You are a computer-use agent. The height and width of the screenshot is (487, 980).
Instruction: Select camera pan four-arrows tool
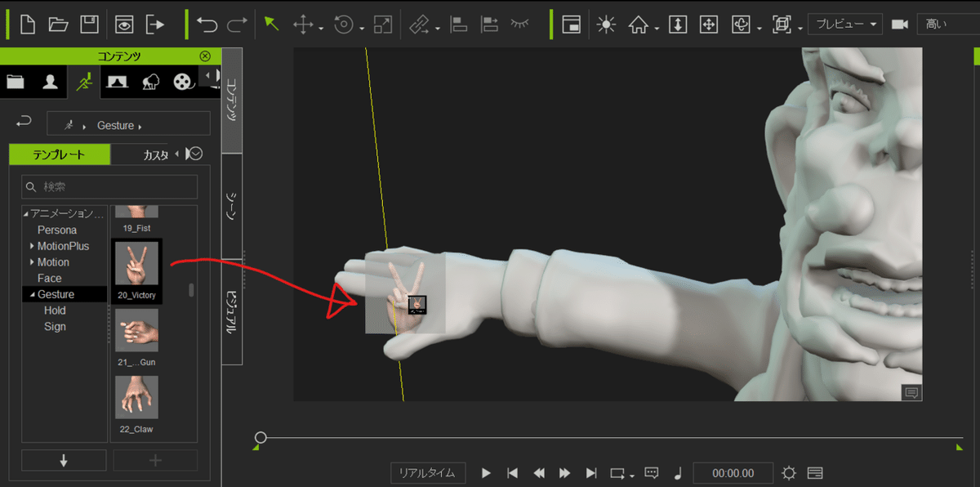pos(710,25)
